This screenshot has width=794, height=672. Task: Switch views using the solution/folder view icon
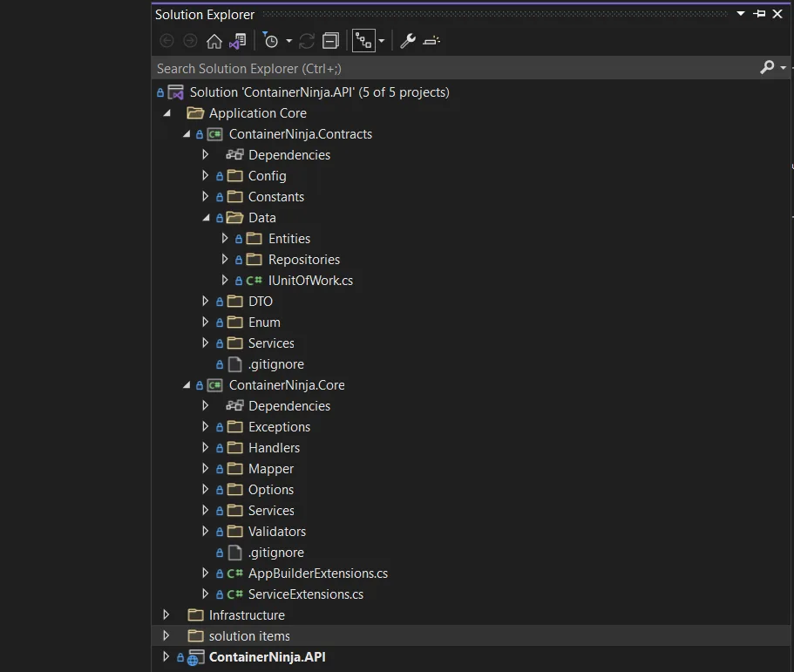click(237, 41)
